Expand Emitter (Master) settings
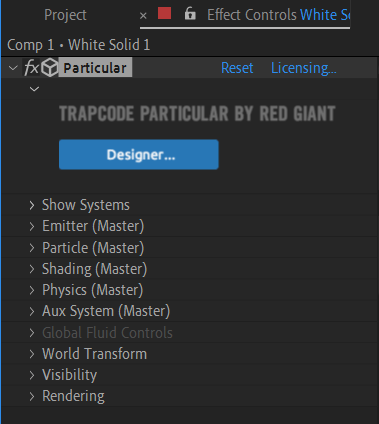Image resolution: width=379 pixels, height=424 pixels. pos(32,226)
